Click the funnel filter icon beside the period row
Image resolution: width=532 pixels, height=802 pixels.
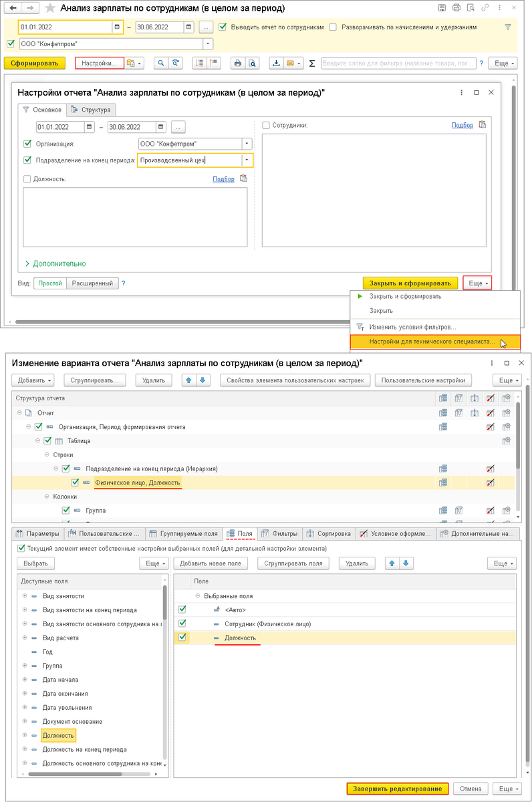[x=507, y=27]
